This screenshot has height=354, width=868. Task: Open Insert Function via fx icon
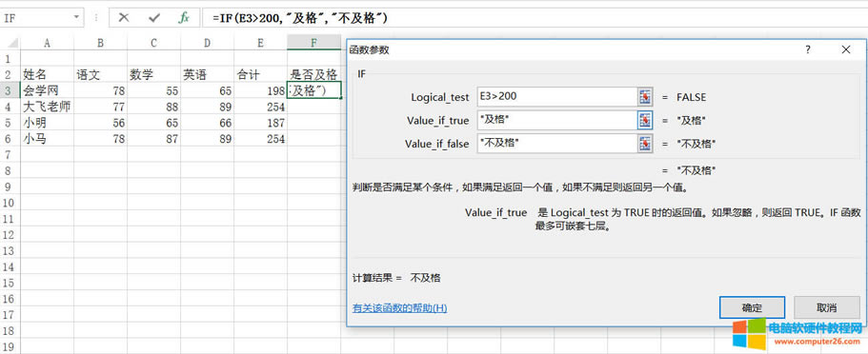[x=184, y=18]
